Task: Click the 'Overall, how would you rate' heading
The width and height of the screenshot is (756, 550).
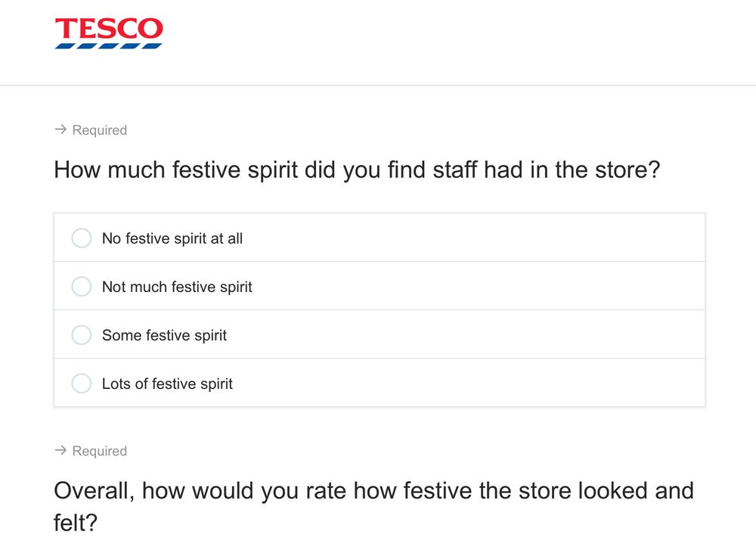Action: point(373,507)
